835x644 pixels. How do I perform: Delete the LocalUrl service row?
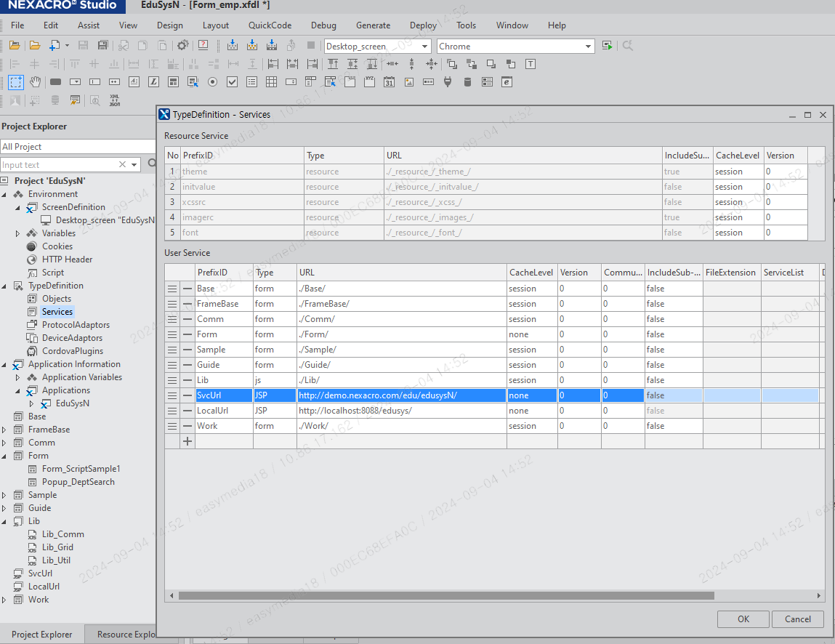[x=187, y=411]
